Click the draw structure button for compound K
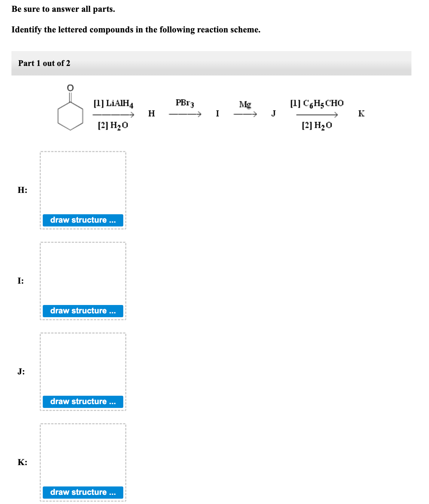Screen dimensions: 429x504 [83, 492]
